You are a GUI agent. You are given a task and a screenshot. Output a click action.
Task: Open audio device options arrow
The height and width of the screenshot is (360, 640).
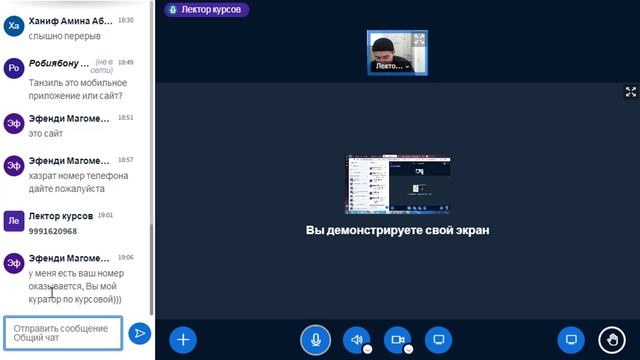(x=367, y=349)
